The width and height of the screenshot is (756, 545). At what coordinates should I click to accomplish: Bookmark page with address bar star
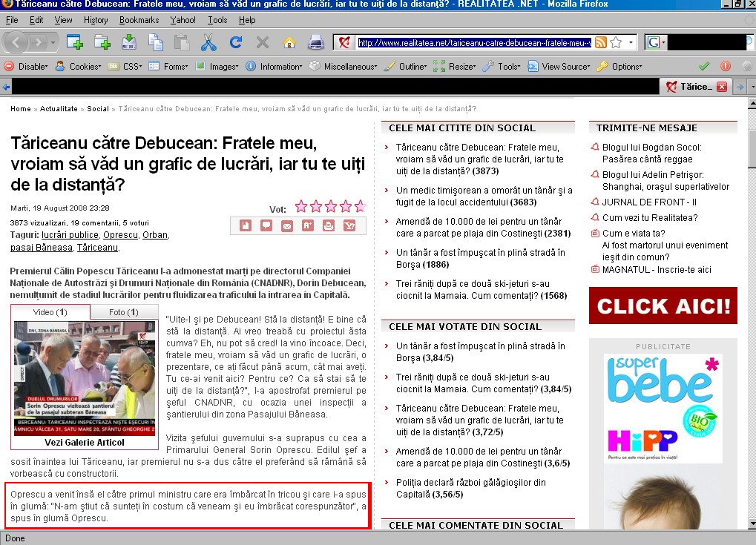(x=616, y=42)
